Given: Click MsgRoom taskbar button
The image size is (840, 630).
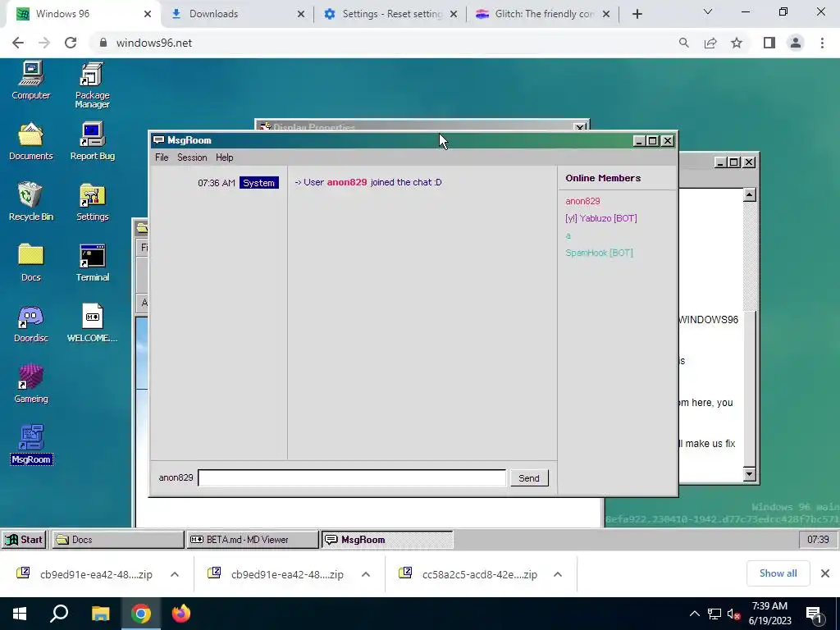Looking at the screenshot, I should [387, 540].
